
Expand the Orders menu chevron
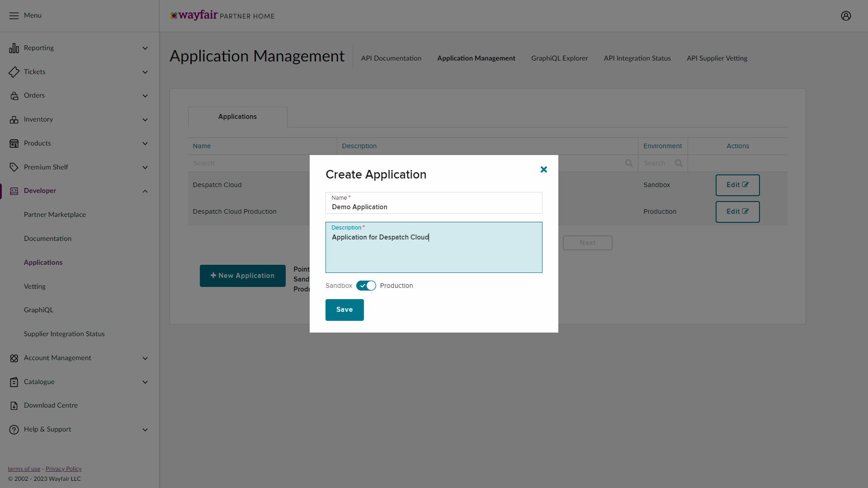[x=145, y=96]
